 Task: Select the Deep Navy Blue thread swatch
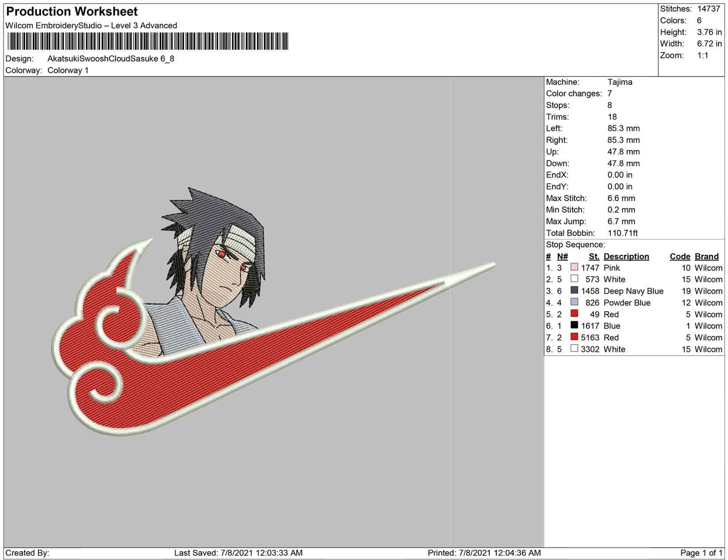(x=574, y=291)
